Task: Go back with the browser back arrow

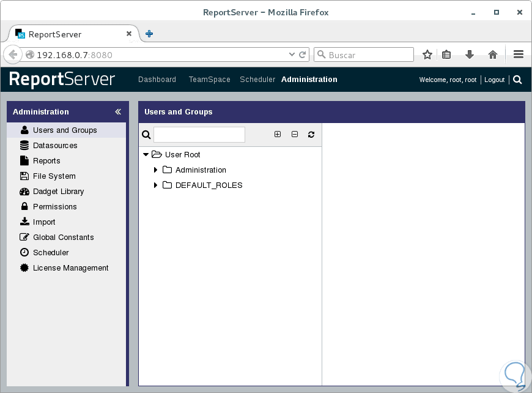Action: 13,54
